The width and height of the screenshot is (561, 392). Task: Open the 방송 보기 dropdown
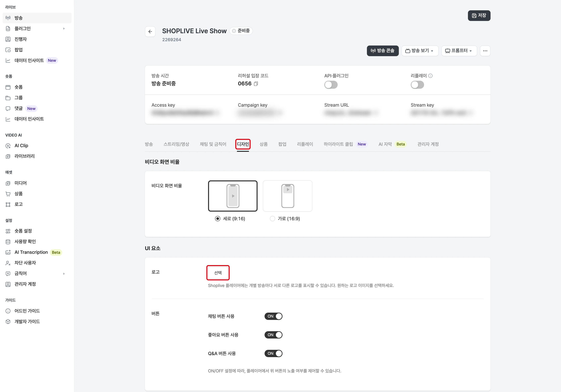click(x=420, y=51)
